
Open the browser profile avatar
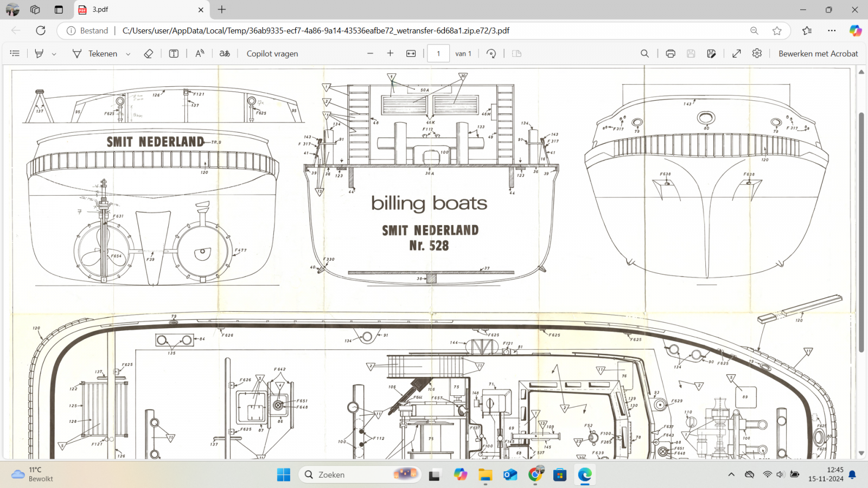[x=12, y=9]
